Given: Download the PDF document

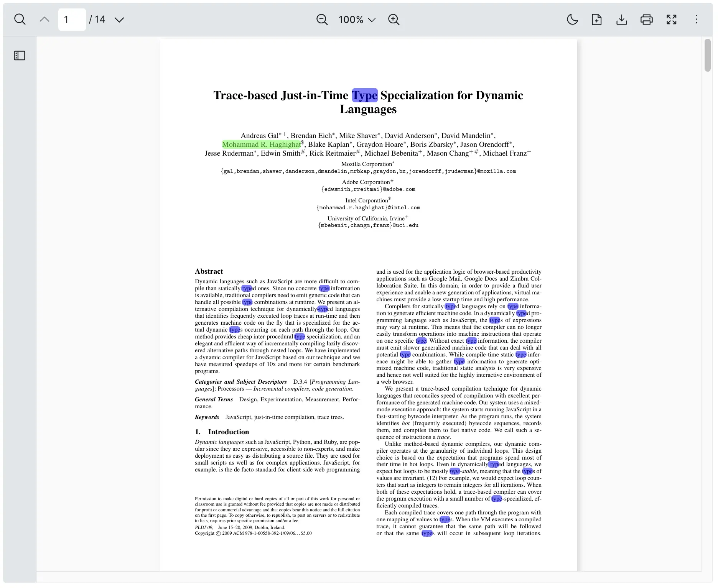Looking at the screenshot, I should pos(621,19).
